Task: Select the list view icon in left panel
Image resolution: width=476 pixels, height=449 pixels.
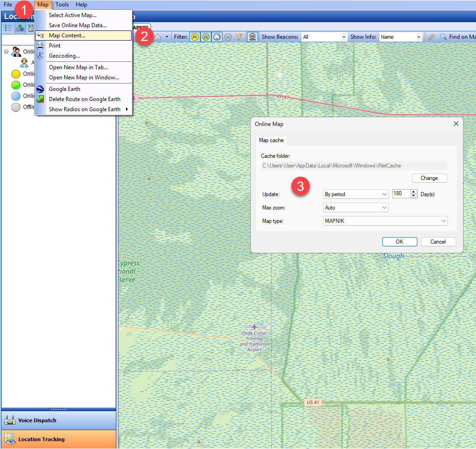Action: (x=8, y=28)
